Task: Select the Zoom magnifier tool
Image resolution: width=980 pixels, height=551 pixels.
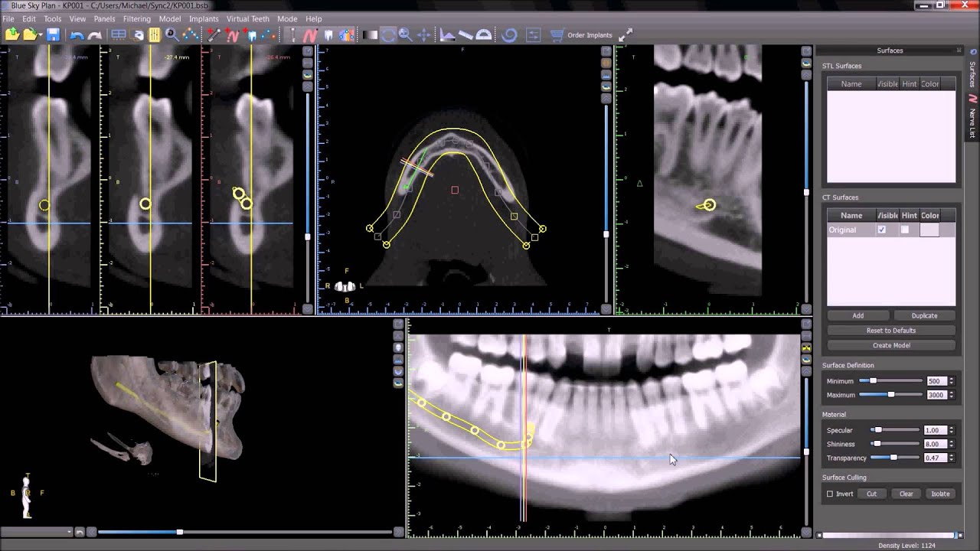Action: point(406,34)
